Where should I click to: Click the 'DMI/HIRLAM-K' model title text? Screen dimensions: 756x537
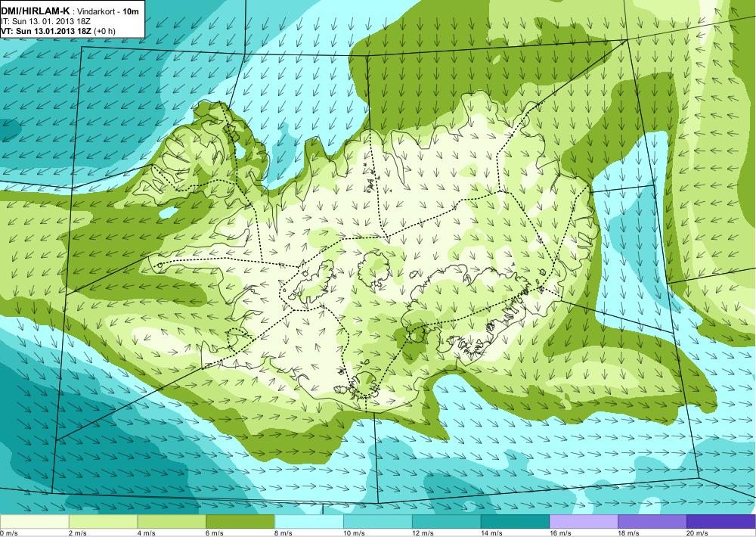[36, 11]
